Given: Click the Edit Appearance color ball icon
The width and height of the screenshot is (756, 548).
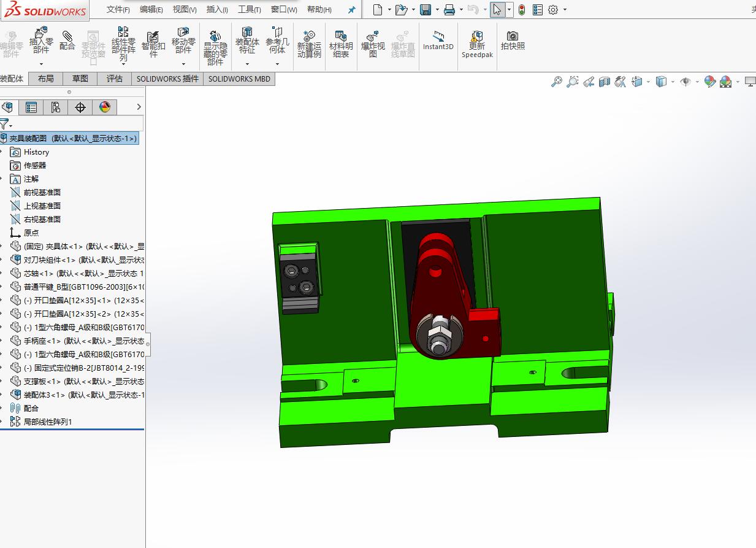Looking at the screenshot, I should (710, 81).
